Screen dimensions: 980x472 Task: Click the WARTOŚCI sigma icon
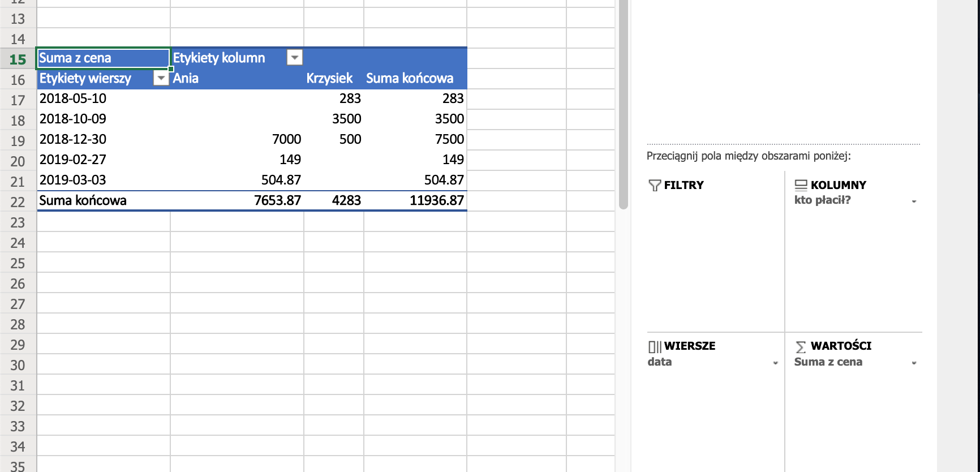click(801, 347)
